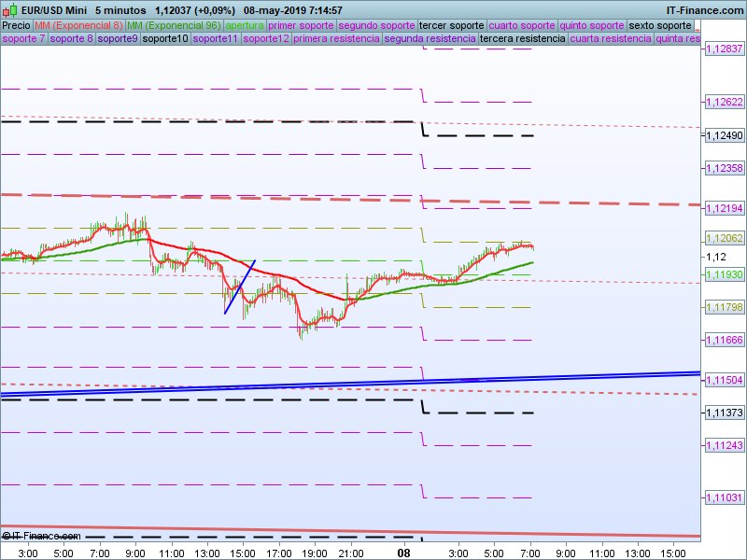Click the 'segundo soporte' legend label
This screenshot has height=560, width=747.
tap(375, 25)
